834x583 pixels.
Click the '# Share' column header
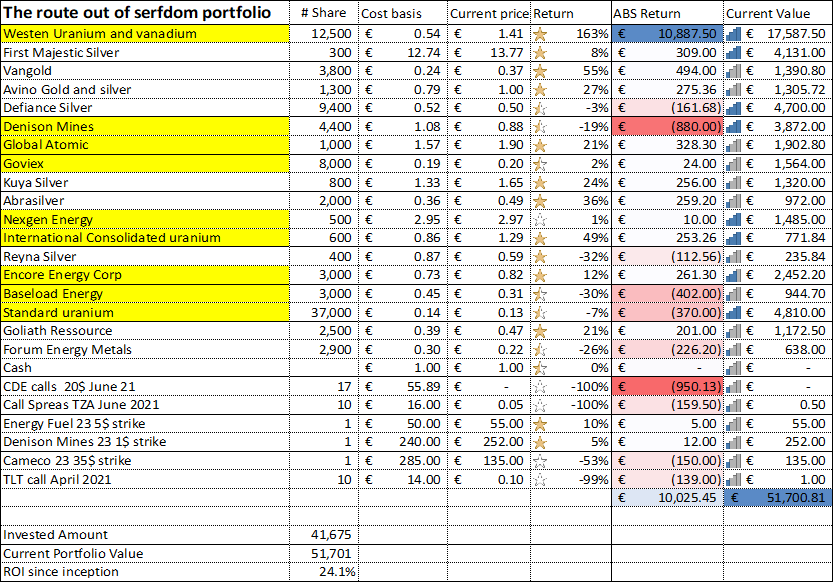[323, 13]
